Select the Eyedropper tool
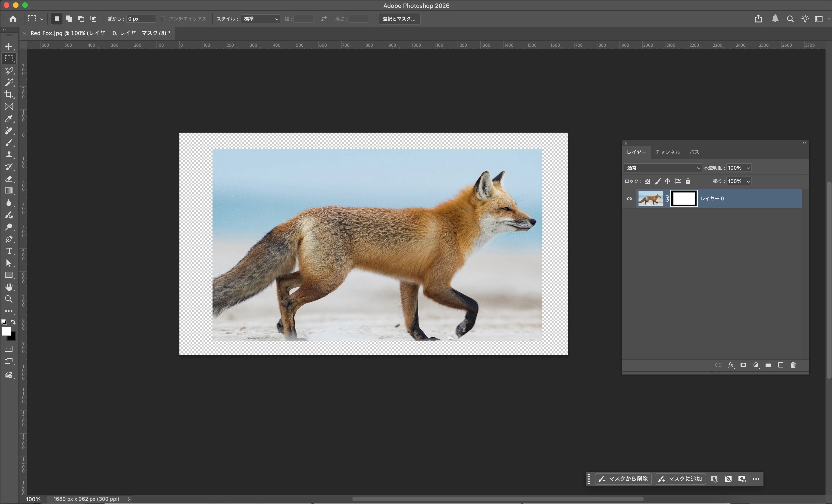The height and width of the screenshot is (504, 832). click(9, 119)
